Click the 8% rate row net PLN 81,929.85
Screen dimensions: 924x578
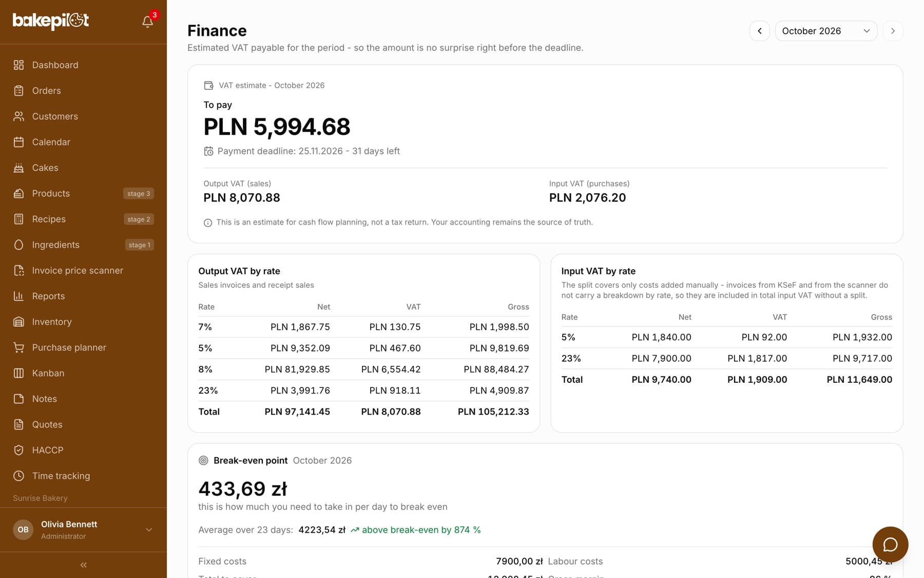(297, 369)
